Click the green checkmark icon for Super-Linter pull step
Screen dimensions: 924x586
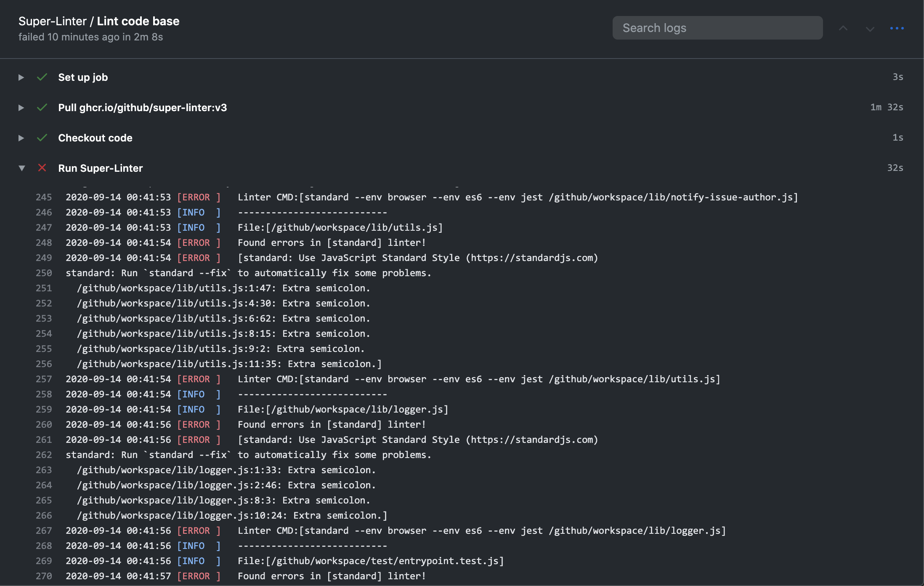coord(42,107)
